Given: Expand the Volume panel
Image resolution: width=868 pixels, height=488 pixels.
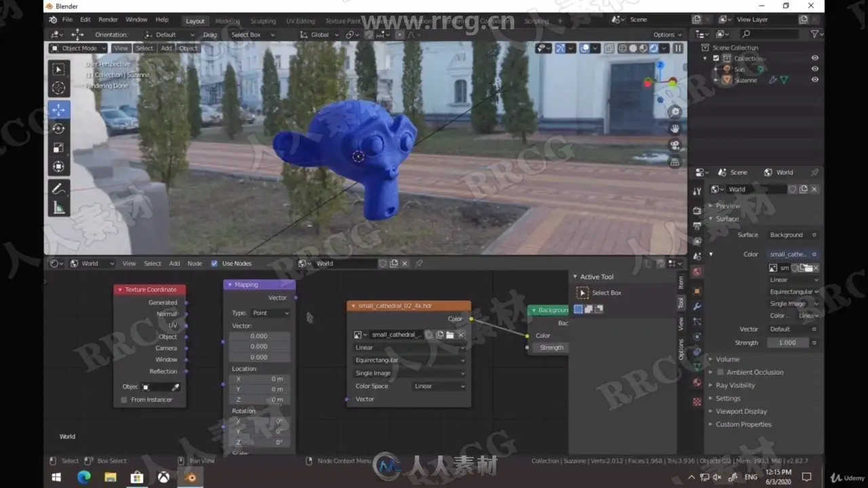Looking at the screenshot, I should point(728,359).
